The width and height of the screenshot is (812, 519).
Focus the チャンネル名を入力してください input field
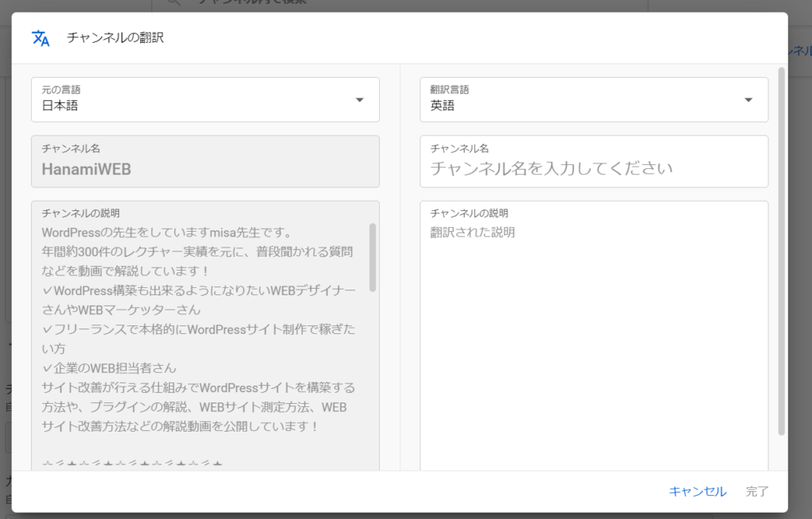(x=593, y=168)
